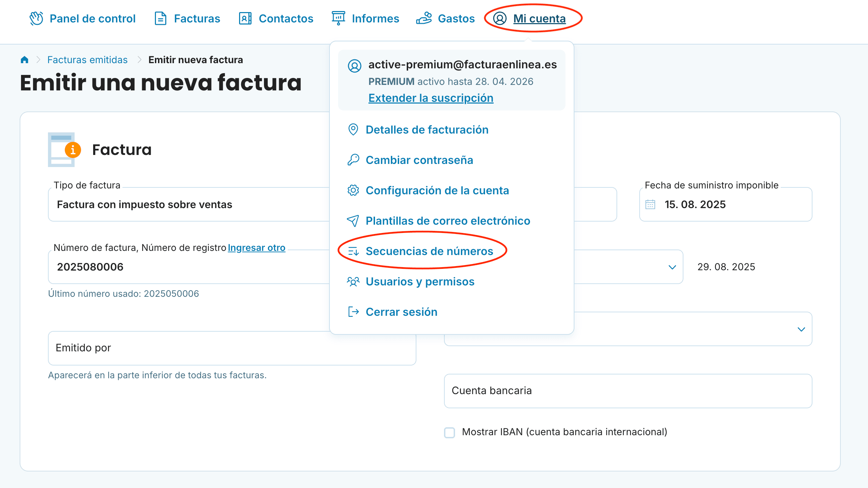The height and width of the screenshot is (488, 868).
Task: Enable the Mostrar IBAN checkbox
Action: tap(450, 432)
